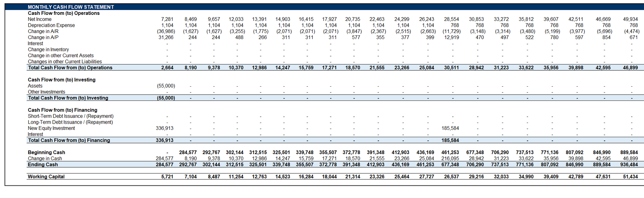
Task: Click the Change in Inventory row label
Action: [x=48, y=50]
